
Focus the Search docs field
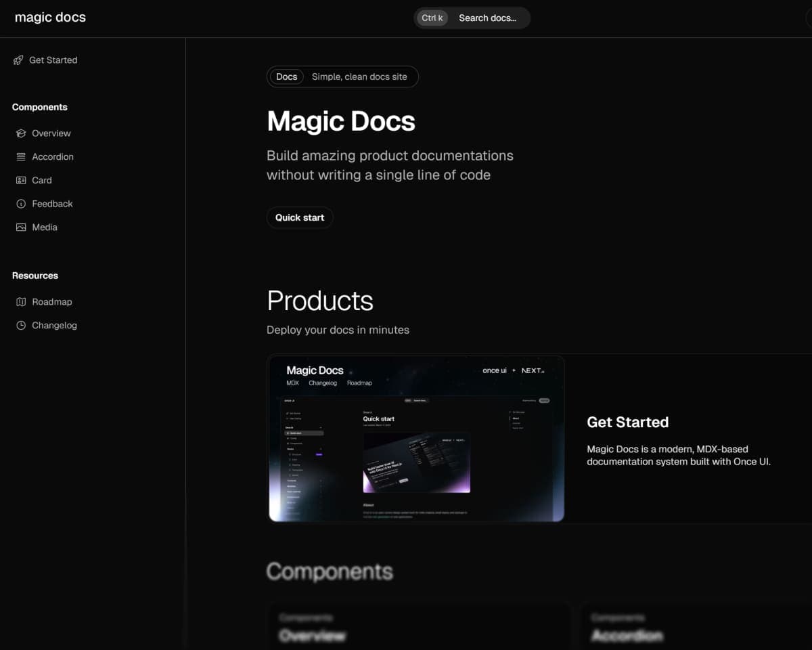tap(487, 18)
